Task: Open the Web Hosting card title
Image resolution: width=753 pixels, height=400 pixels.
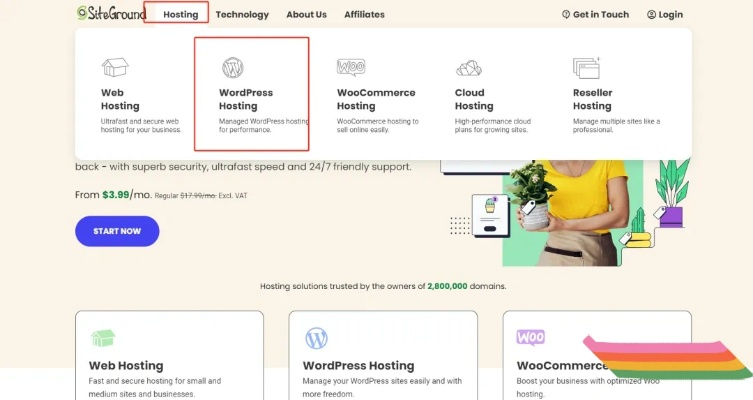Action: tap(126, 365)
